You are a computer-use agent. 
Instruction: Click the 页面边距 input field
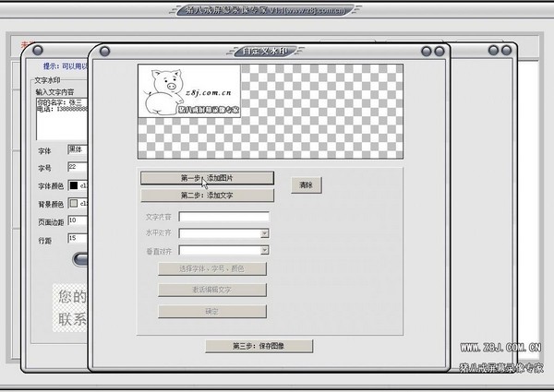pyautogui.click(x=78, y=220)
